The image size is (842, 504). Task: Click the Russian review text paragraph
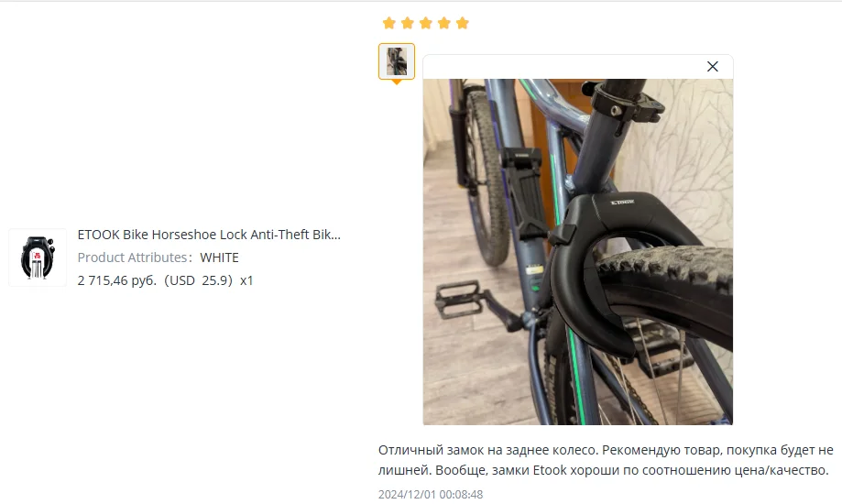pos(606,460)
